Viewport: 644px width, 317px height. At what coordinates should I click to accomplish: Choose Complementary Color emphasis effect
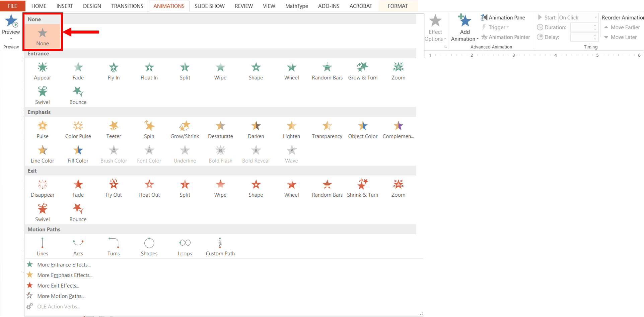pos(398,130)
